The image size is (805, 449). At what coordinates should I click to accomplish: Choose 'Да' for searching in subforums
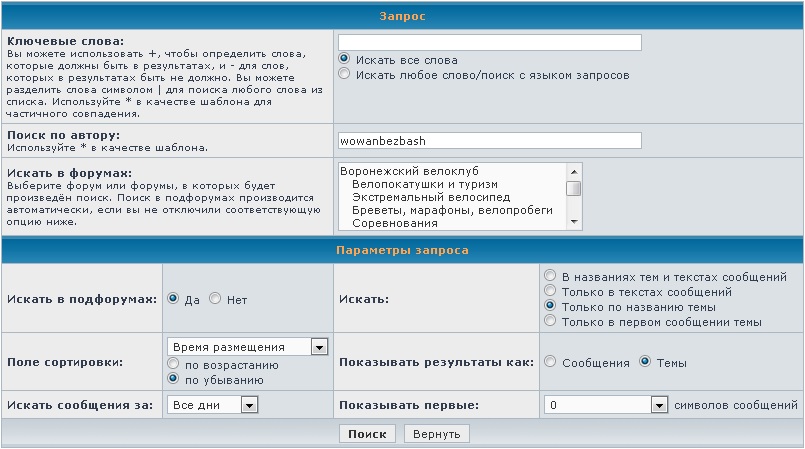tap(174, 298)
